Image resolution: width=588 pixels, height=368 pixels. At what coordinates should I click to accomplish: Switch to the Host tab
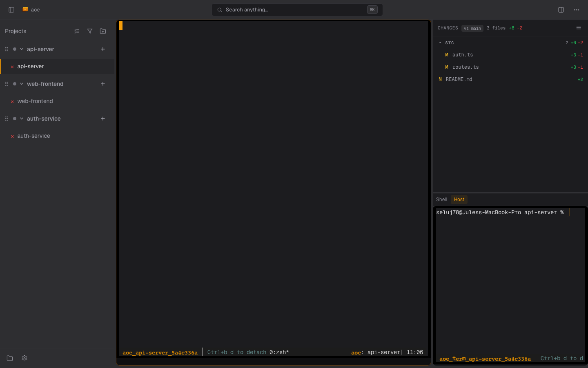[x=459, y=200]
